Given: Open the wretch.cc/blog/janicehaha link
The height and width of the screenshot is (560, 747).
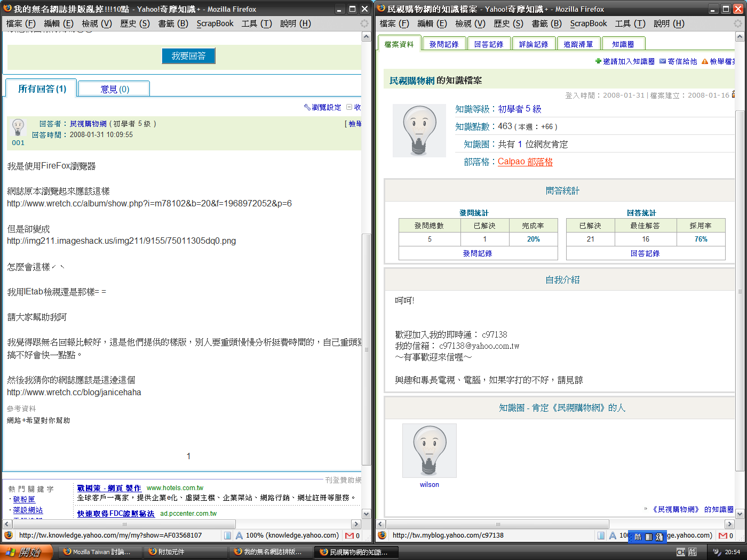Looking at the screenshot, I should point(74,393).
